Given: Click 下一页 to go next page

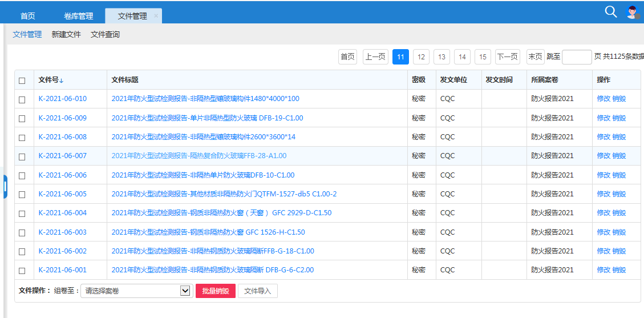Looking at the screenshot, I should 507,57.
